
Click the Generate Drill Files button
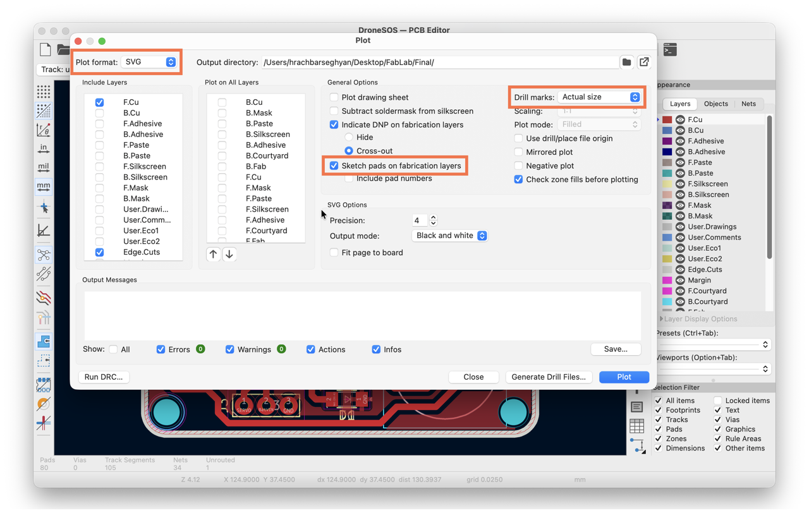tap(549, 377)
